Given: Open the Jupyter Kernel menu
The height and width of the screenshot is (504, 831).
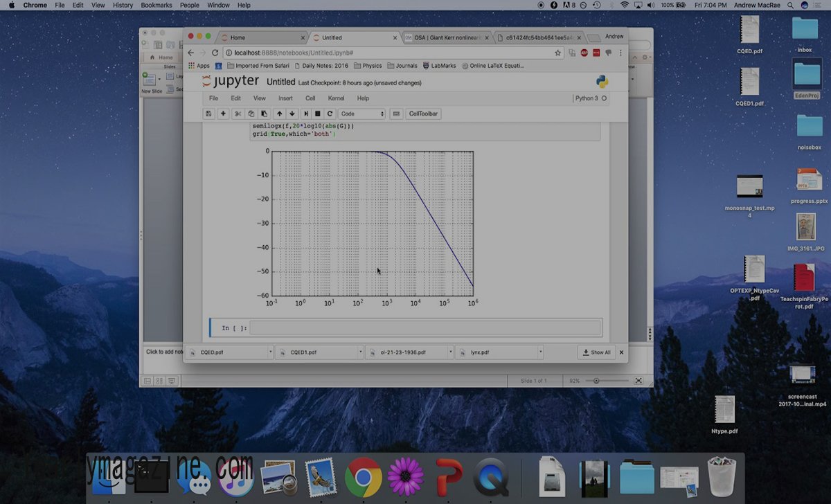Looking at the screenshot, I should pyautogui.click(x=336, y=98).
